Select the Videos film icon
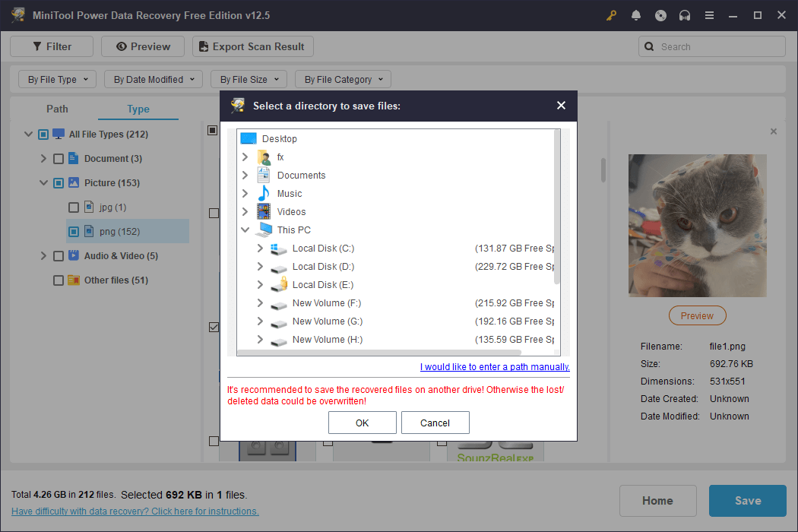Screen dimensions: 798x532 (x=264, y=211)
